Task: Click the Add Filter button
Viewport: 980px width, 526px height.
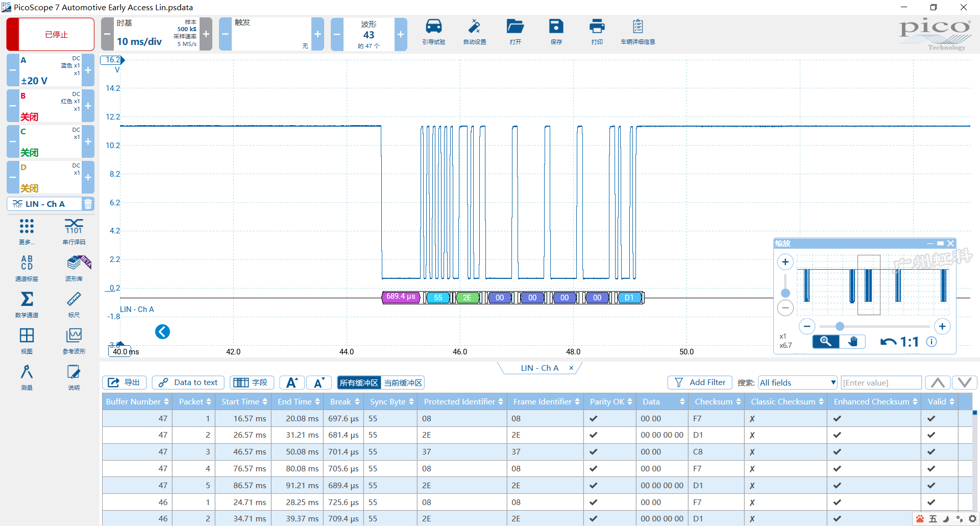Action: (x=700, y=382)
